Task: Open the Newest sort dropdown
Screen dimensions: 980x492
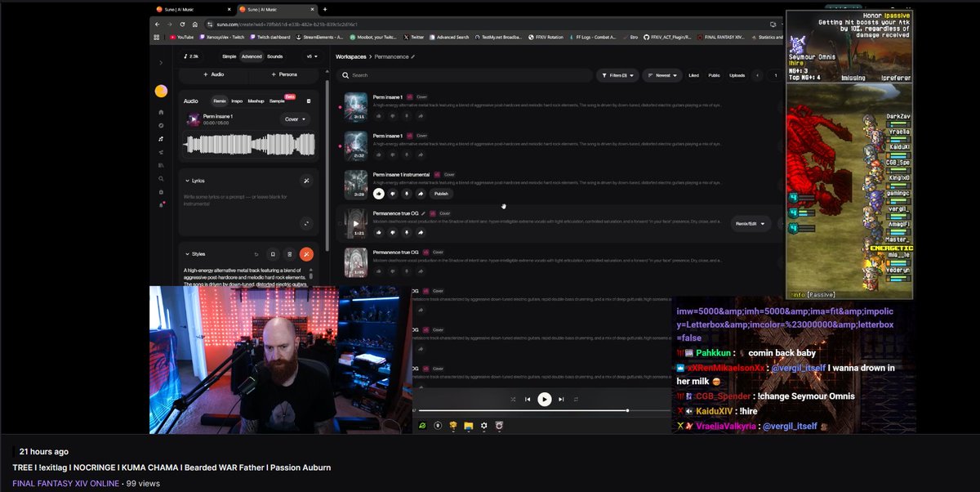Action: click(662, 75)
